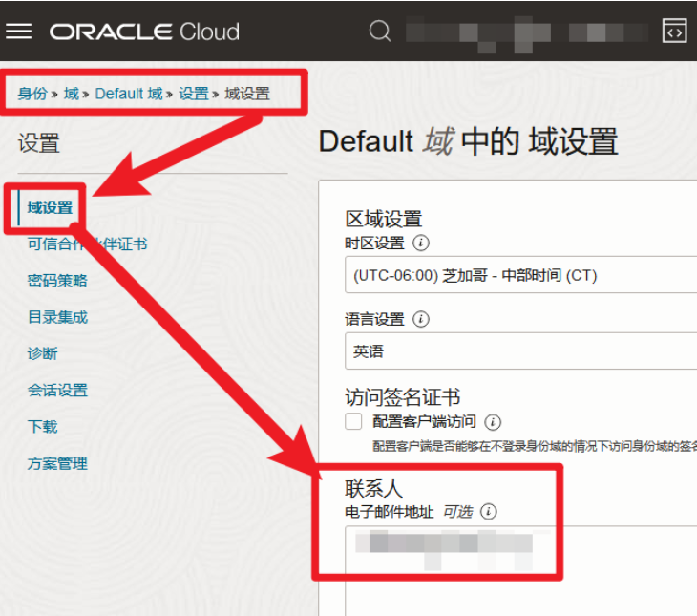Screen dimensions: 697x616
Task: Click the Oracle Cloud logo
Action: pos(144,32)
